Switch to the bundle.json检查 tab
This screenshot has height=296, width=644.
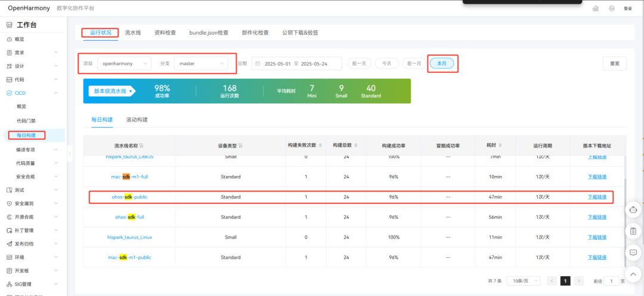[x=209, y=32]
